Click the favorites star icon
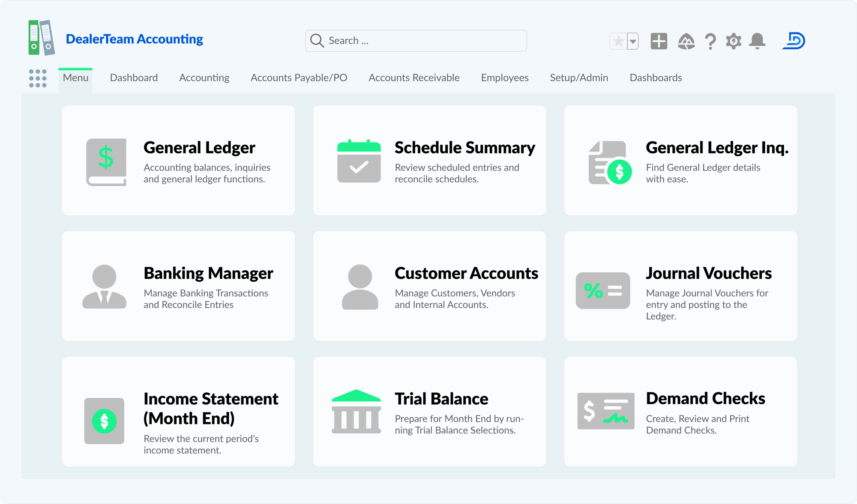Viewport: 857px width, 504px height. point(618,41)
